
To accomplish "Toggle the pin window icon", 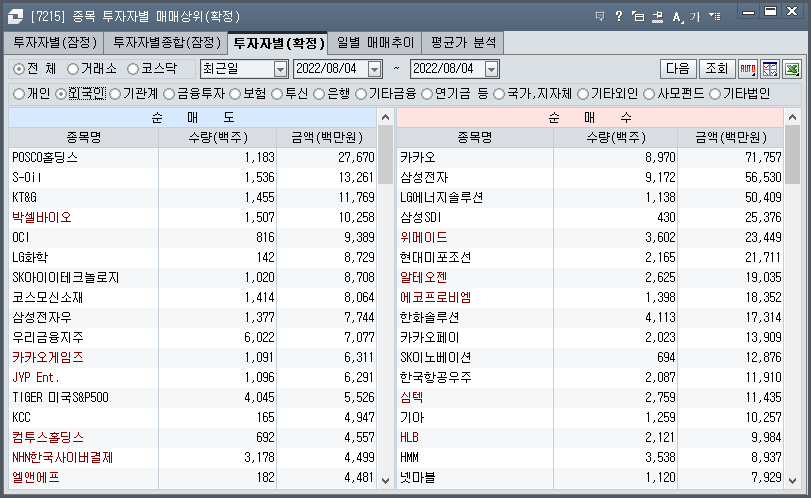I will coord(657,17).
